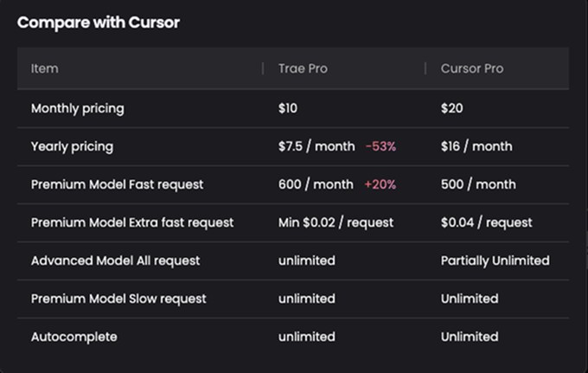The height and width of the screenshot is (373, 588).
Task: Click the "Cursor Pro" column header
Action: [x=472, y=68]
